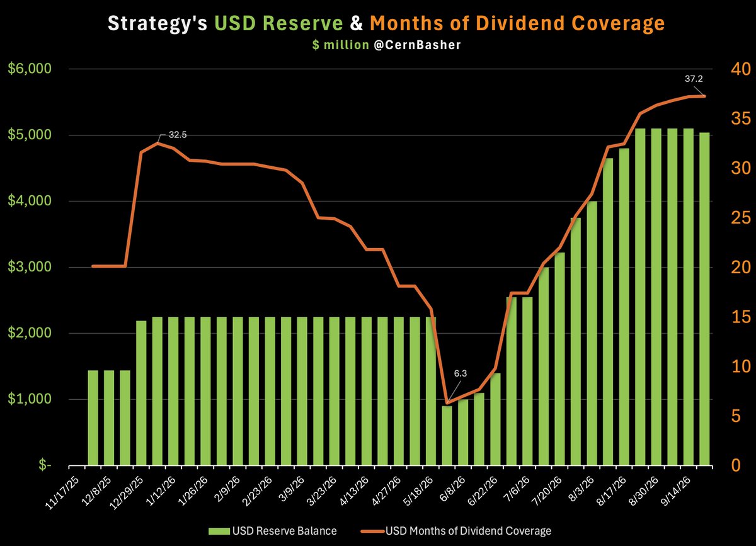
Task: Select the $5,000 left axis label
Action: pos(30,135)
